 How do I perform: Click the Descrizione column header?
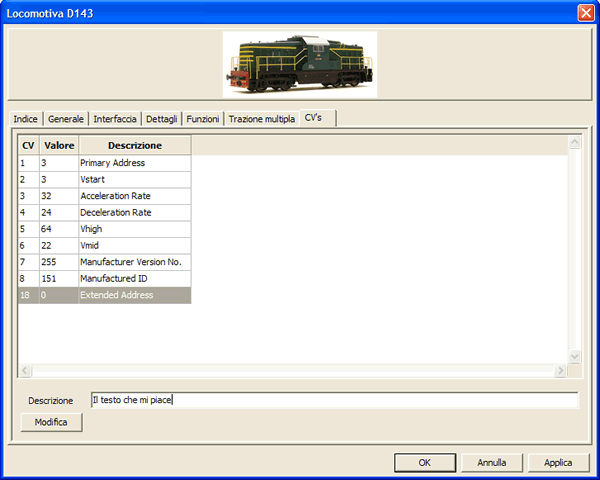point(134,145)
